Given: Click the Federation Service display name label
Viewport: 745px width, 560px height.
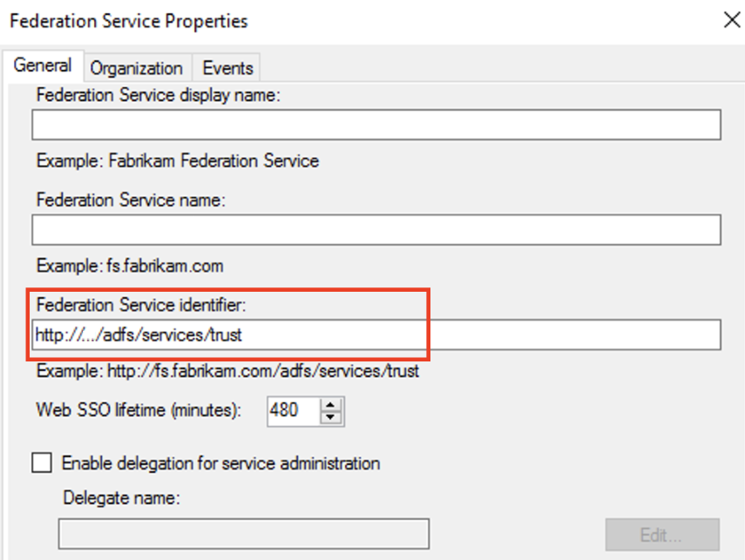Looking at the screenshot, I should [x=158, y=97].
